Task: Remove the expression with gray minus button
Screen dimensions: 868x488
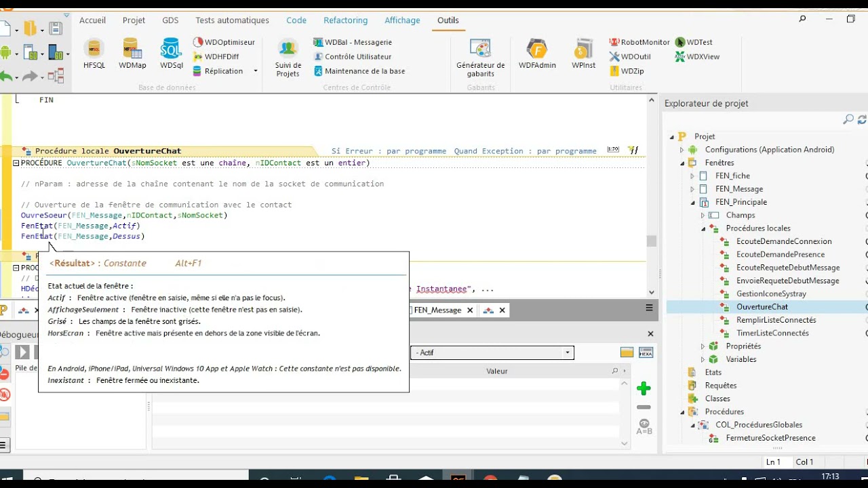Action: (644, 407)
